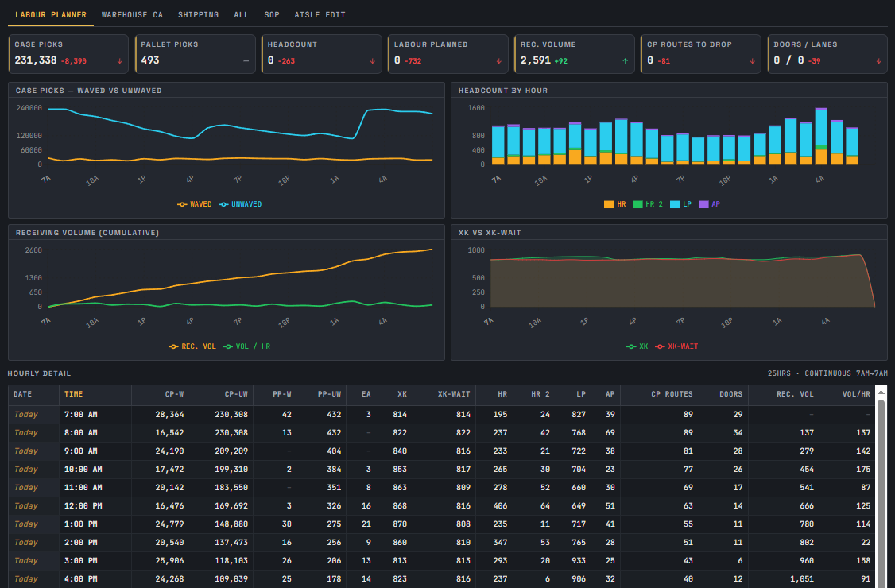Click the Headcount by Hour chart title
The width and height of the screenshot is (895, 588).
coord(503,91)
